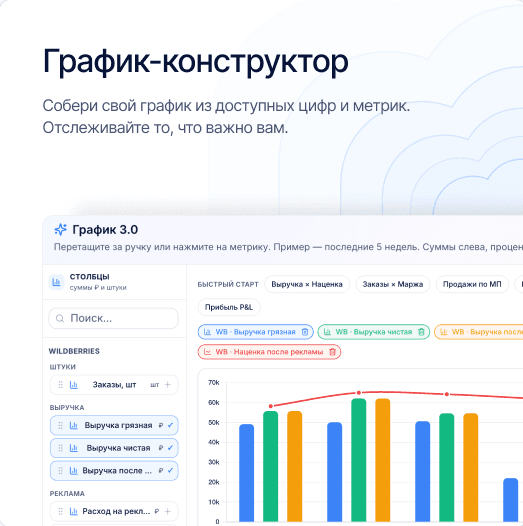Click the БЫСТРЫЙ СТАРТ label
Image resolution: width=523 pixels, height=526 pixels.
click(228, 284)
